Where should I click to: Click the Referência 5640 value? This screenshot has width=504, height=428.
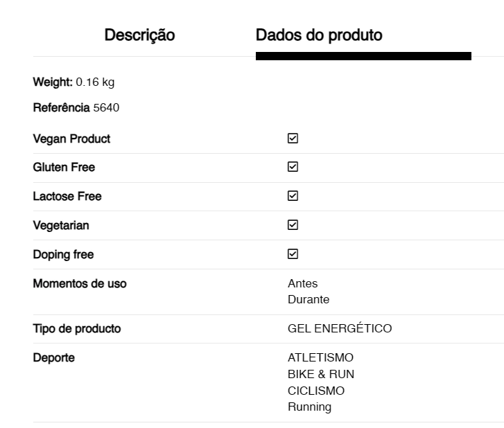click(106, 107)
